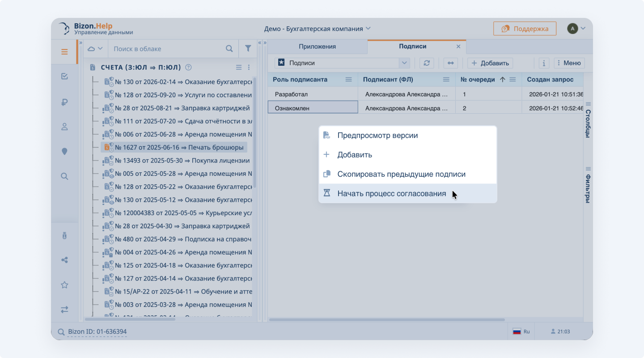This screenshot has height=358, width=644.
Task: Open favorites via the star sidebar icon
Action: point(64,285)
